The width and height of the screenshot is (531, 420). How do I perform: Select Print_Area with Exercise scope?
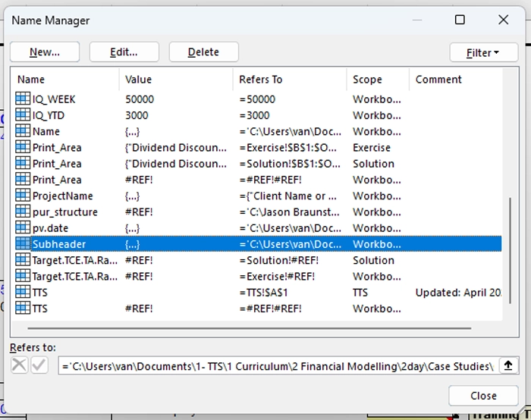pyautogui.click(x=258, y=147)
